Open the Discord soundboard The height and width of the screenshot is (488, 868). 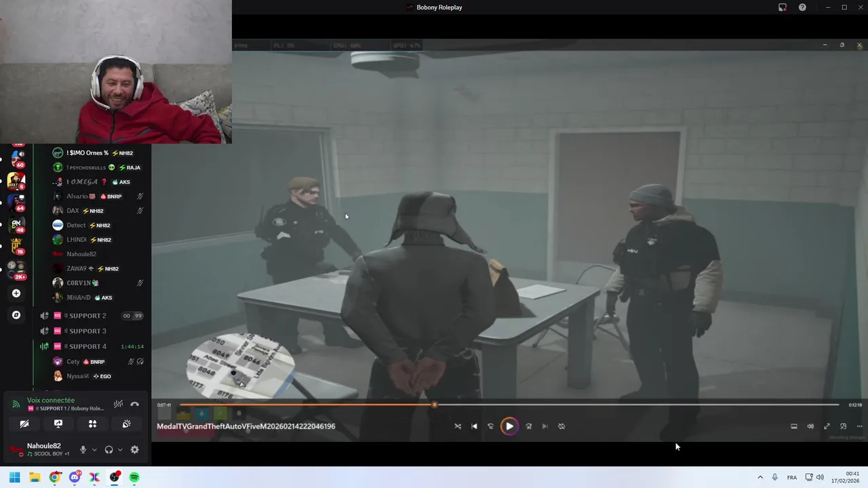click(x=126, y=424)
